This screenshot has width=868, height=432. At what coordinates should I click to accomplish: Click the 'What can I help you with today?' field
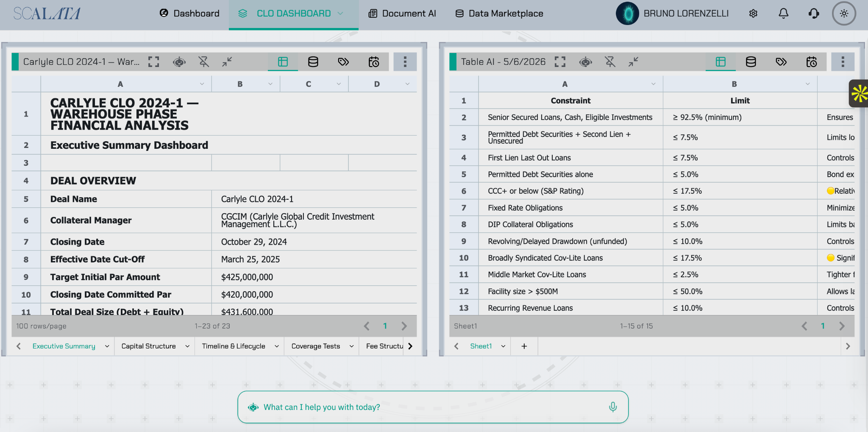pyautogui.click(x=433, y=407)
